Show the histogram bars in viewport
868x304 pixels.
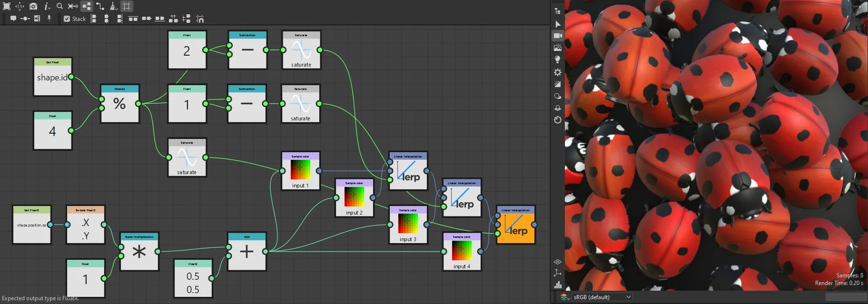pos(558,284)
